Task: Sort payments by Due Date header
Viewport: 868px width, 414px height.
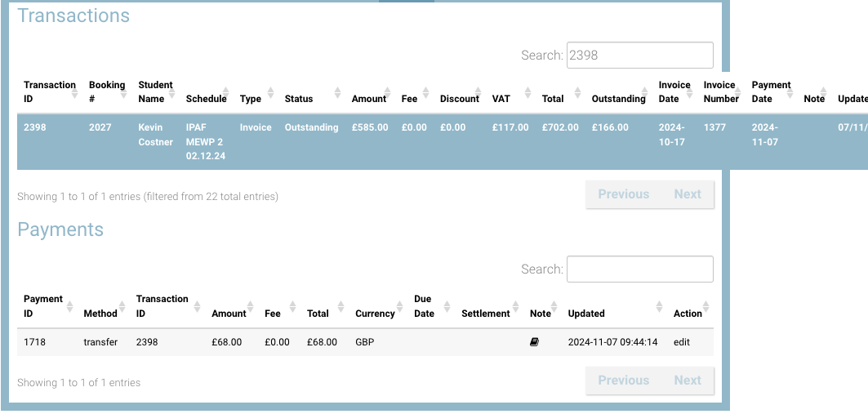Action: [x=424, y=305]
